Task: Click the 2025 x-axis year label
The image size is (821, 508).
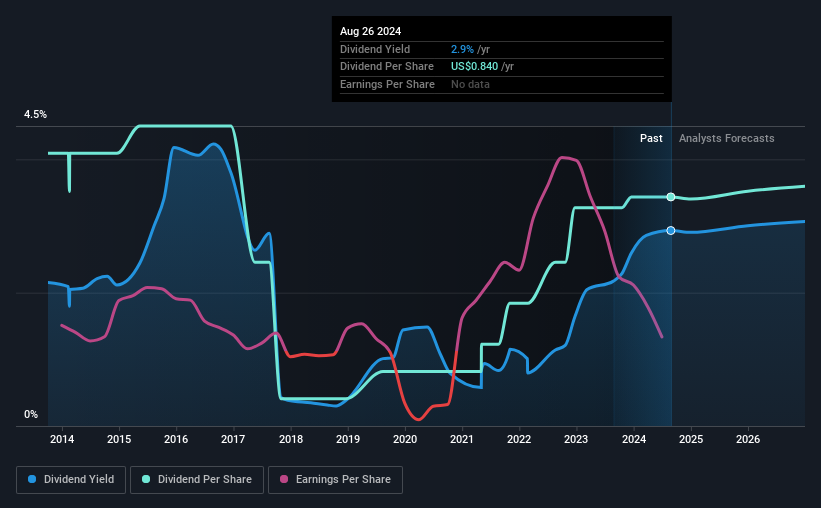Action: [x=691, y=439]
